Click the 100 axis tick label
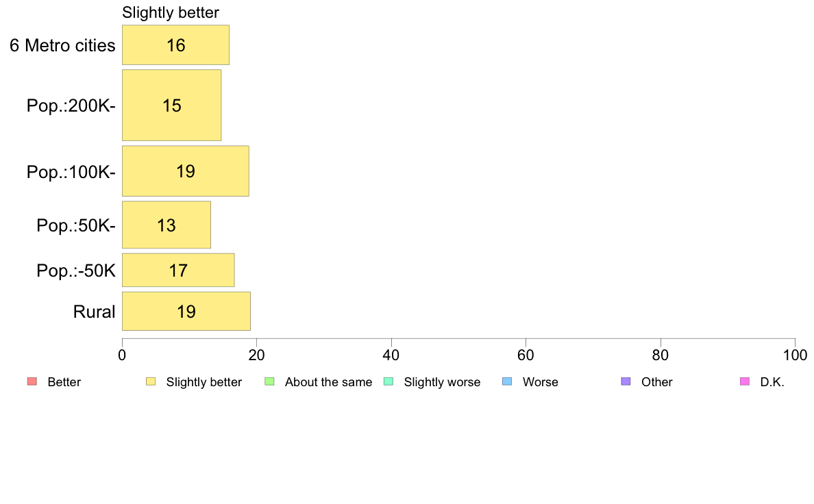Screen dimensions: 814x504 795,355
